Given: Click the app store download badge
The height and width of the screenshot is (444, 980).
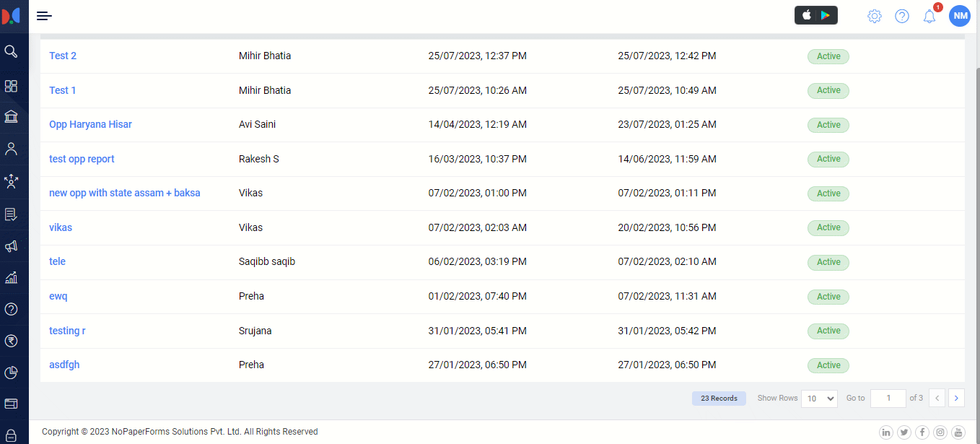Looking at the screenshot, I should 815,15.
